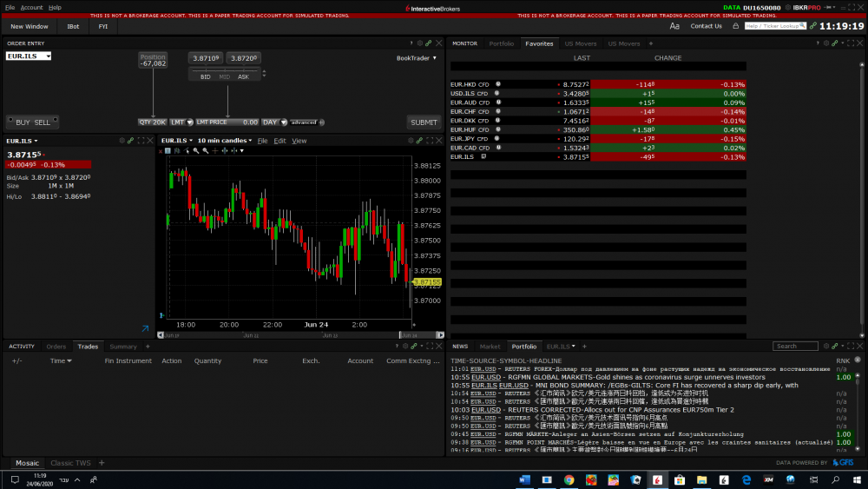868x489 pixels.
Task: Open File Explorer from taskbar
Action: coord(701,479)
